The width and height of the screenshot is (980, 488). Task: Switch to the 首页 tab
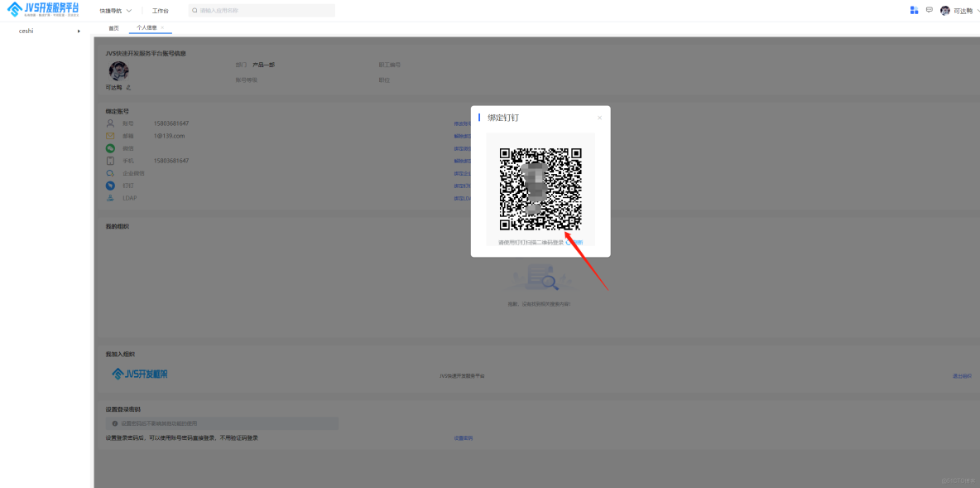tap(113, 28)
